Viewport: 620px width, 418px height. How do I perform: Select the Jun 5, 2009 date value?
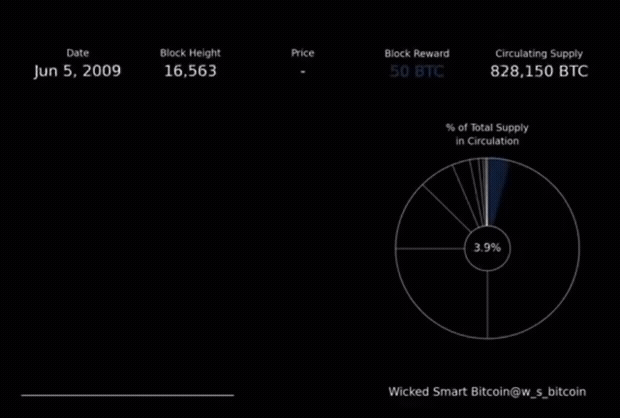click(77, 72)
